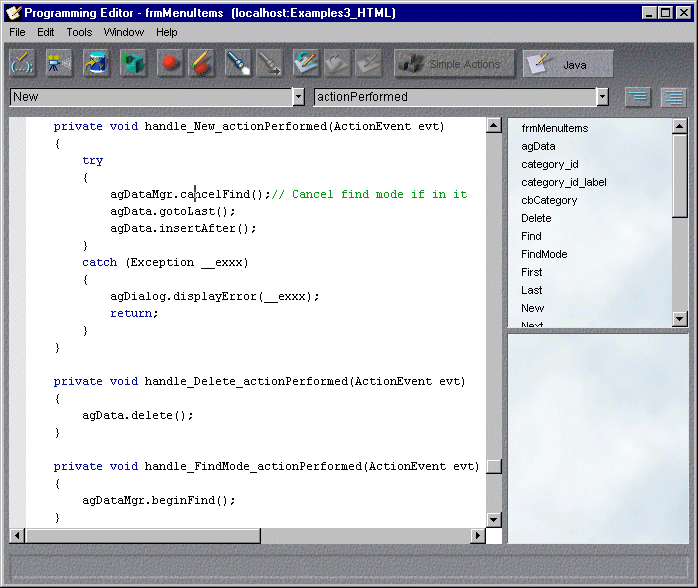This screenshot has height=588, width=698.
Task: Click the database cylinder toolbar icon
Action: click(96, 63)
